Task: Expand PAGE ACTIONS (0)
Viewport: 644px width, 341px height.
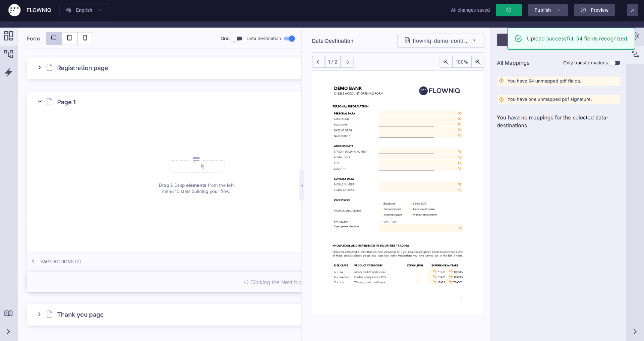Action: tap(33, 261)
